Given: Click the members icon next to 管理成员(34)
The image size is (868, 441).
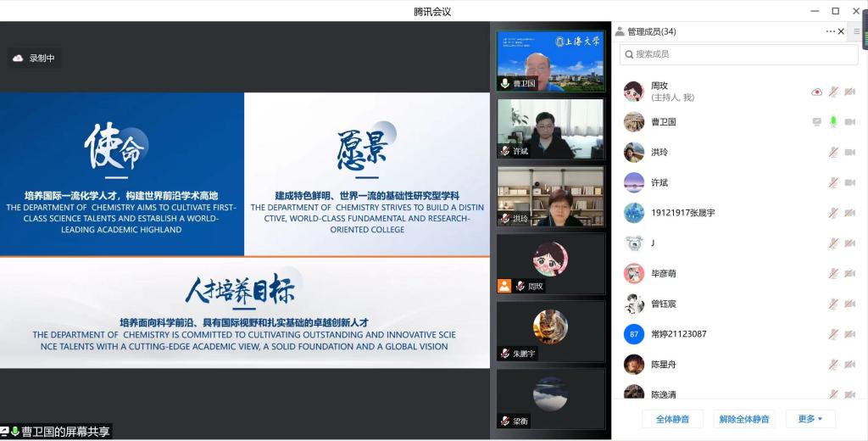Looking at the screenshot, I should coord(620,31).
